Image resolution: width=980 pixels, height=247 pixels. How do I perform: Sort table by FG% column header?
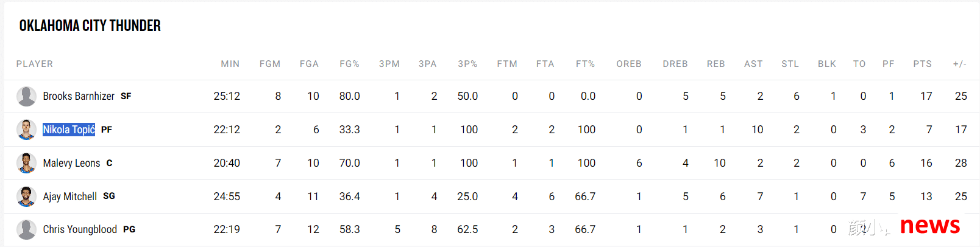point(350,64)
